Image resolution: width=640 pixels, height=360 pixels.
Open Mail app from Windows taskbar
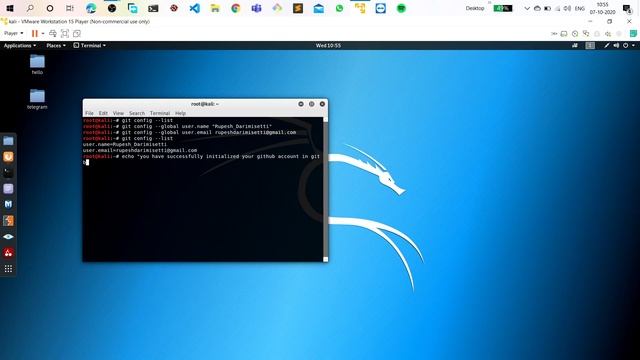pos(319,8)
